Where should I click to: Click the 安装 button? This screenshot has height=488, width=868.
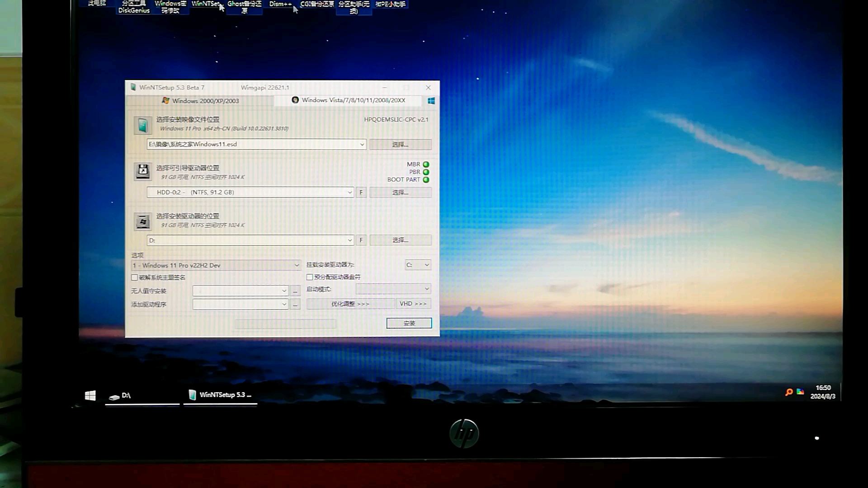click(x=409, y=323)
